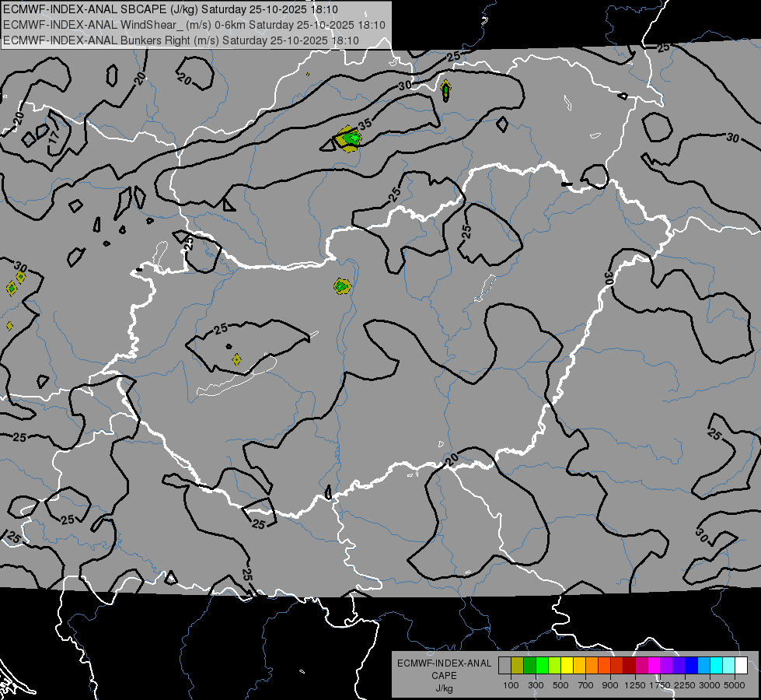Click the pure blue legend swatch
This screenshot has width=761, height=700.
[692, 665]
